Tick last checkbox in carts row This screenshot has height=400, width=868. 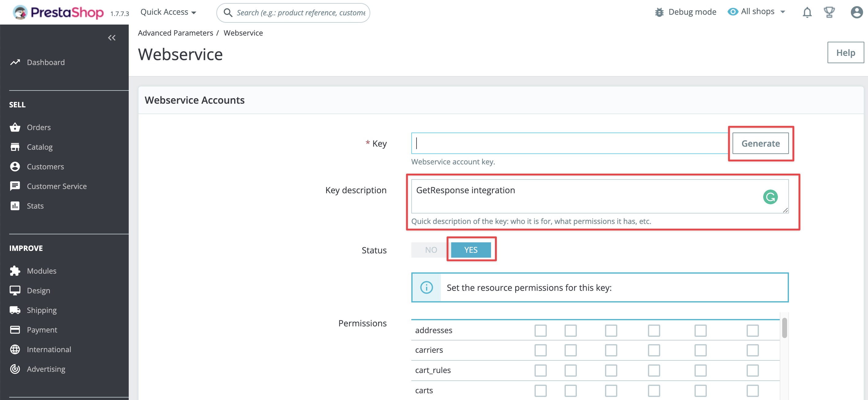click(752, 390)
